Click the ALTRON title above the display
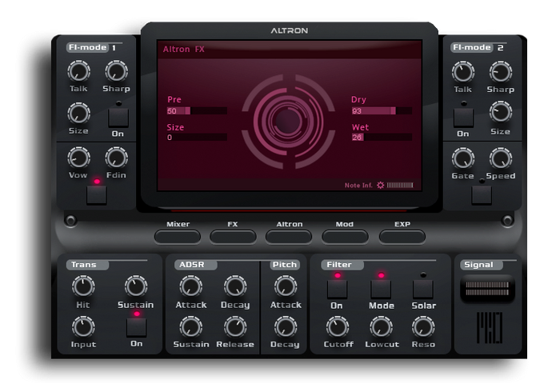 point(289,30)
